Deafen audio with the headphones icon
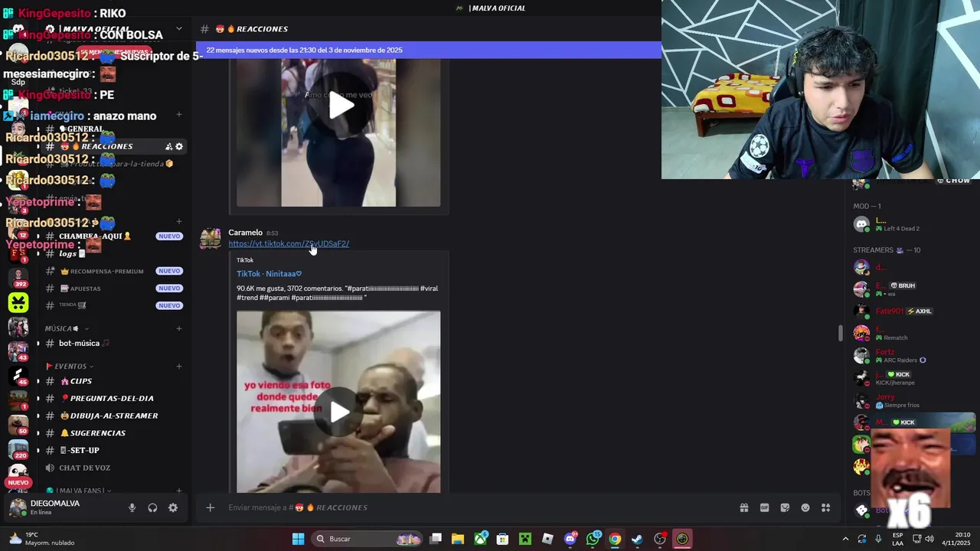This screenshot has height=551, width=980. tap(152, 507)
